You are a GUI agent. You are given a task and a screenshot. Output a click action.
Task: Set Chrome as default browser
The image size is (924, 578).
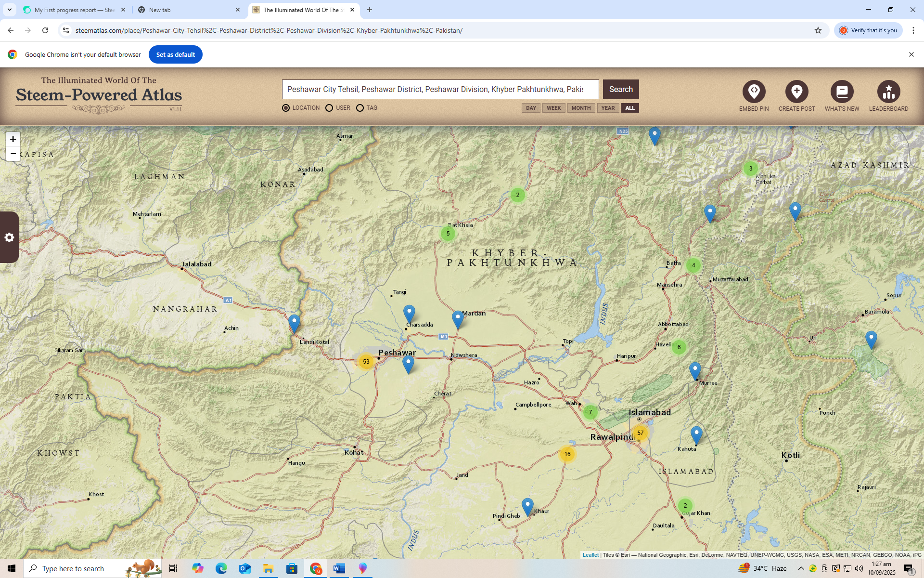175,54
